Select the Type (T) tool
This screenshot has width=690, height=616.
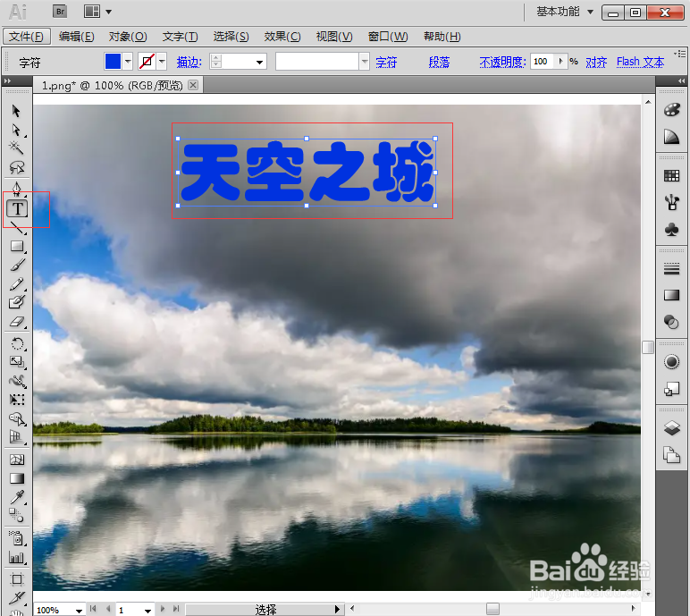17,208
